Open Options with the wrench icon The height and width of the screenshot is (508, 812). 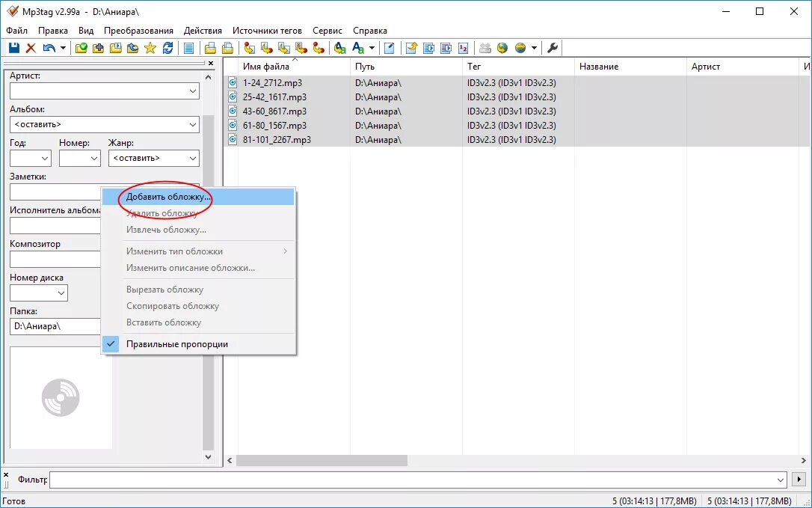(553, 48)
